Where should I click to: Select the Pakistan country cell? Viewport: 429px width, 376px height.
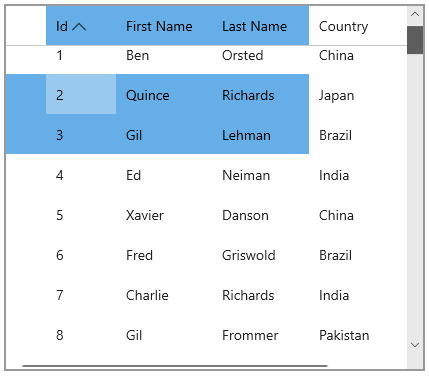[358, 334]
